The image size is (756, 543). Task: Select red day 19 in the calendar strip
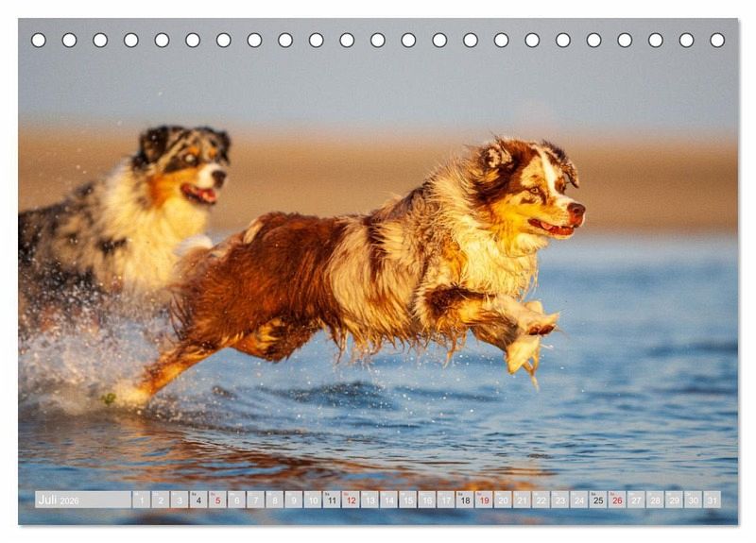(x=484, y=500)
